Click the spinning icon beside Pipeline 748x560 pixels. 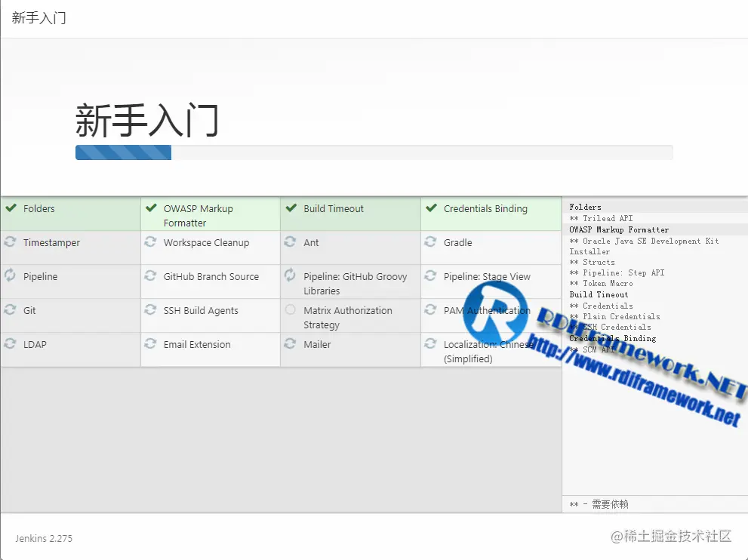tap(10, 275)
